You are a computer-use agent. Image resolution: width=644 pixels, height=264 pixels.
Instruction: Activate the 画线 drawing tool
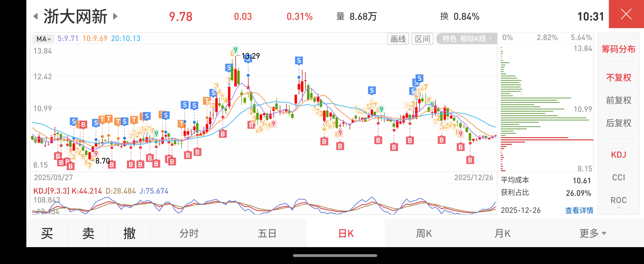point(398,39)
